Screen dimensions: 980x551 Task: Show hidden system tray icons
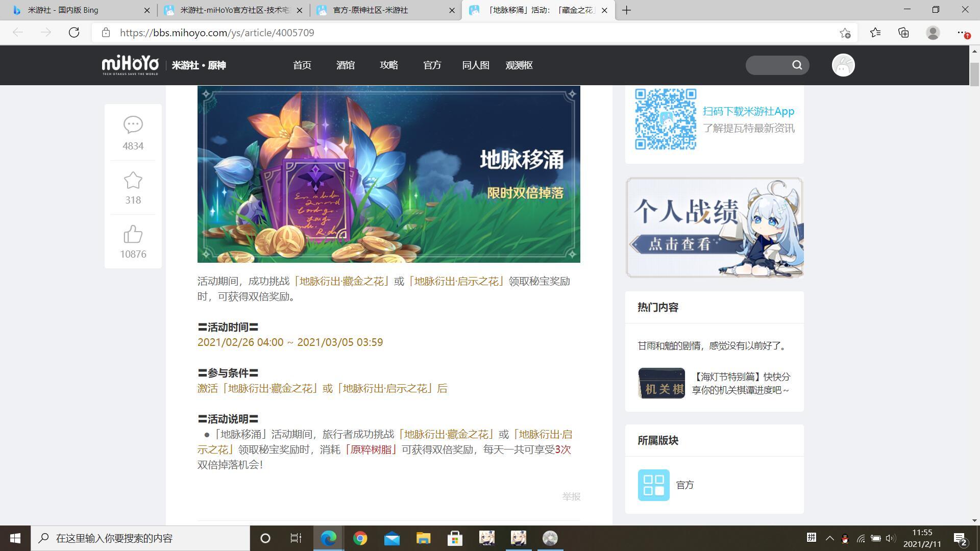pyautogui.click(x=829, y=538)
